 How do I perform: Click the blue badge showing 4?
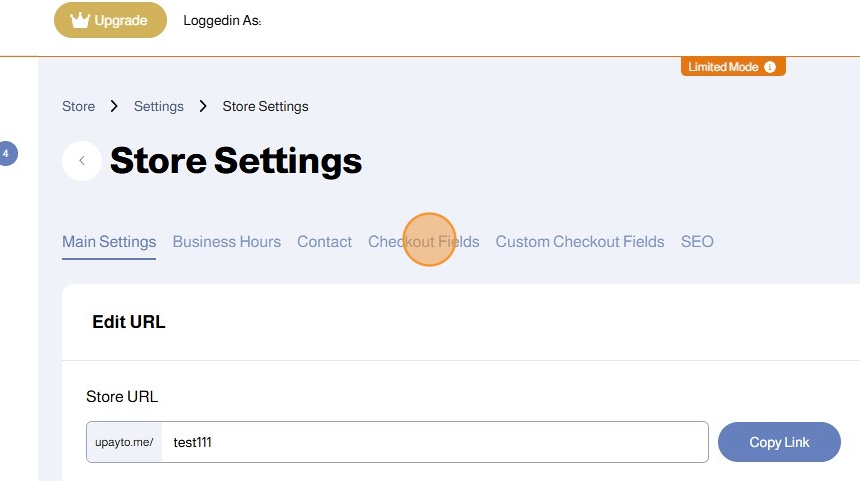[x=6, y=153]
